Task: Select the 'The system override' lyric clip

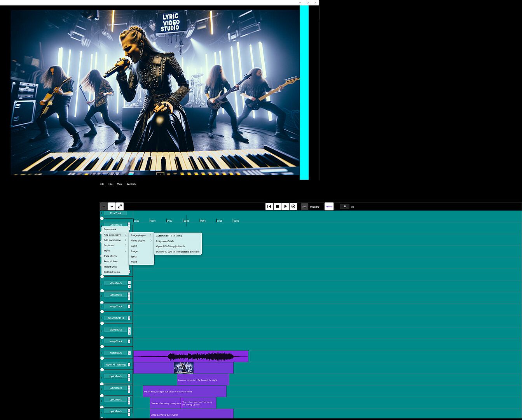Action: pos(198,403)
